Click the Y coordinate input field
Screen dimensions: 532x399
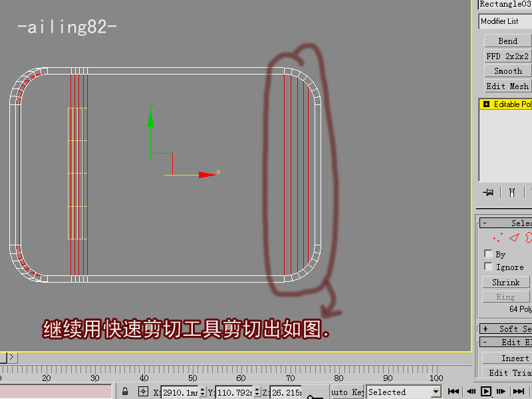(x=234, y=392)
